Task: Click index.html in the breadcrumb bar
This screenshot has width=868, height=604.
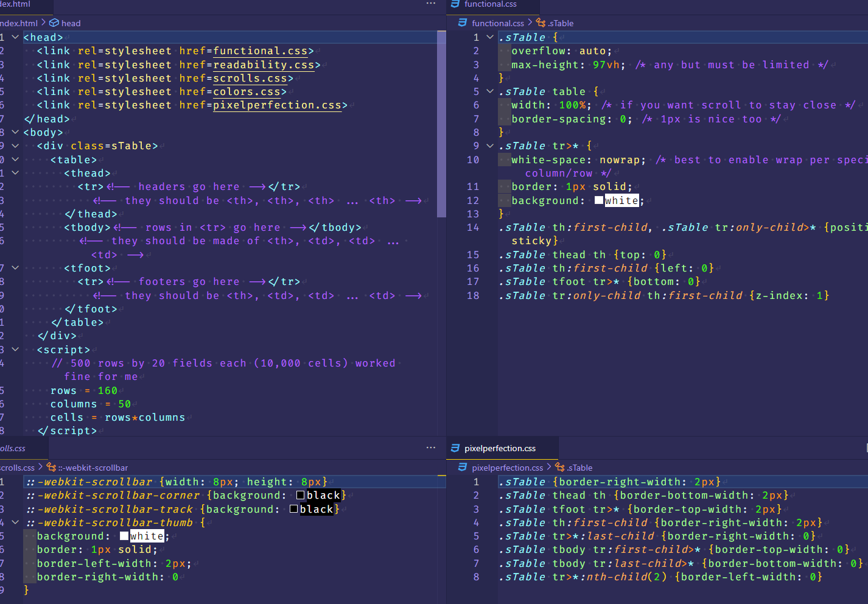Action: click(x=19, y=23)
